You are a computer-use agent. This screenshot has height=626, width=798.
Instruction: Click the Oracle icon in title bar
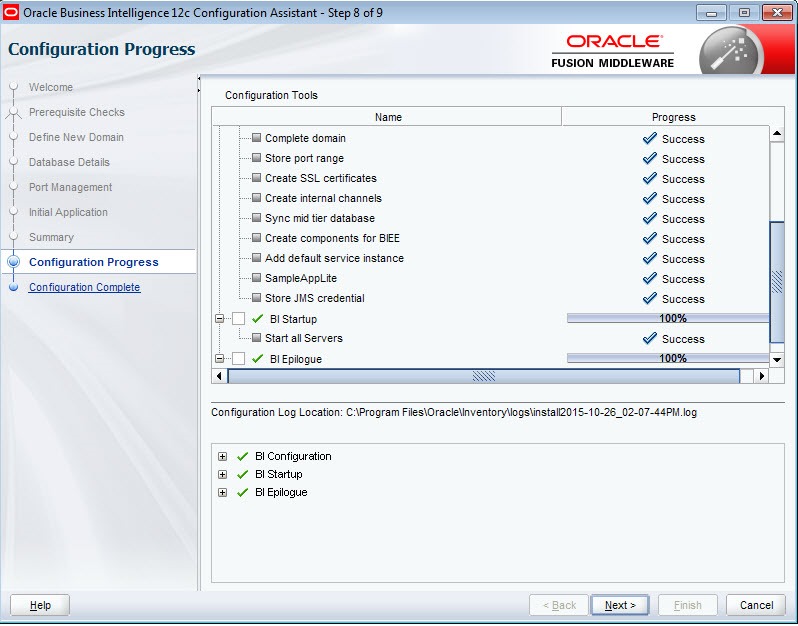coord(11,12)
